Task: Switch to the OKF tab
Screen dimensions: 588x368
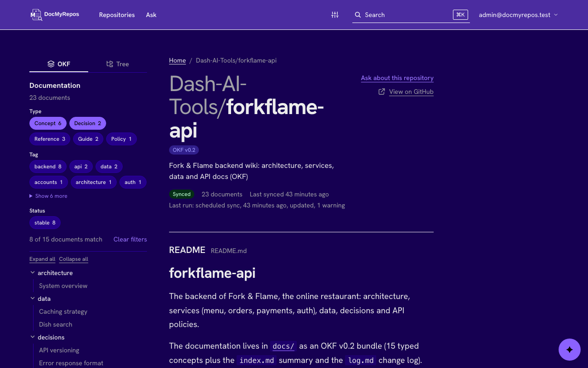Action: click(x=59, y=64)
